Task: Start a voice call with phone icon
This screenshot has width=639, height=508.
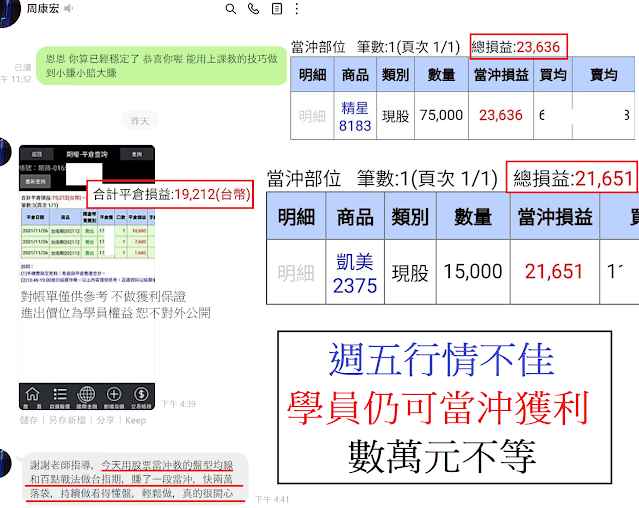Action: tap(253, 9)
